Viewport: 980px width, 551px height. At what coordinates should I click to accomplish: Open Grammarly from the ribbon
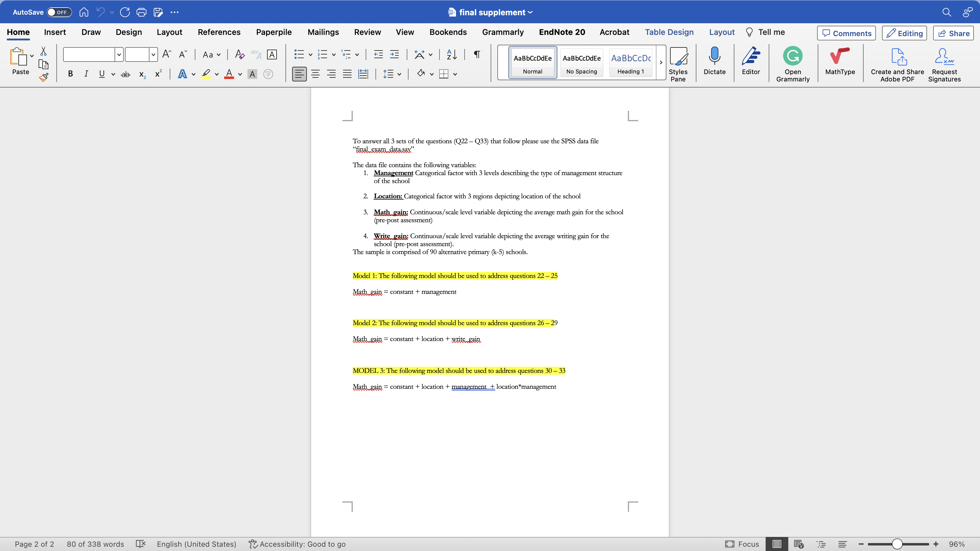793,64
